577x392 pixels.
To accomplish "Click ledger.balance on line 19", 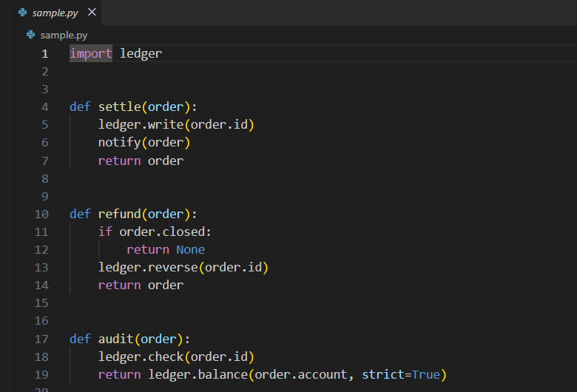I will point(198,374).
